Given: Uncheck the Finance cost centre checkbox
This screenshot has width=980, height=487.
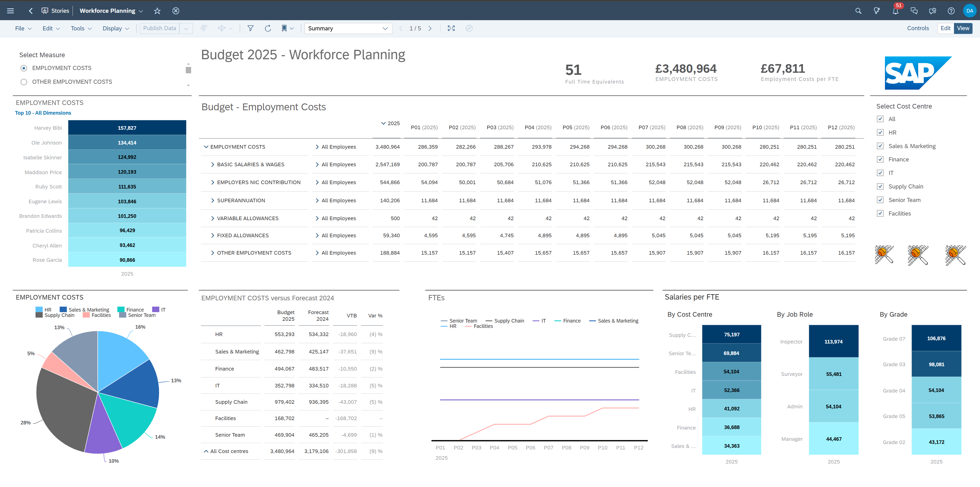Looking at the screenshot, I should pos(880,159).
